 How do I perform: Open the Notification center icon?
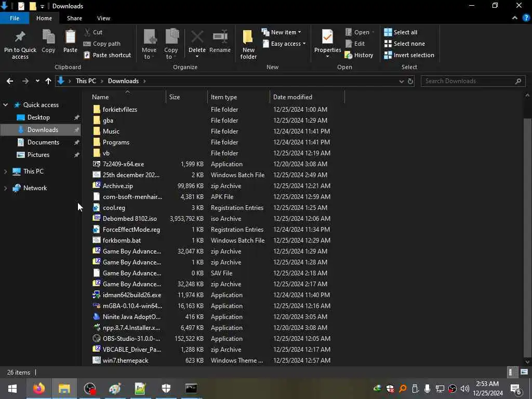(x=516, y=389)
